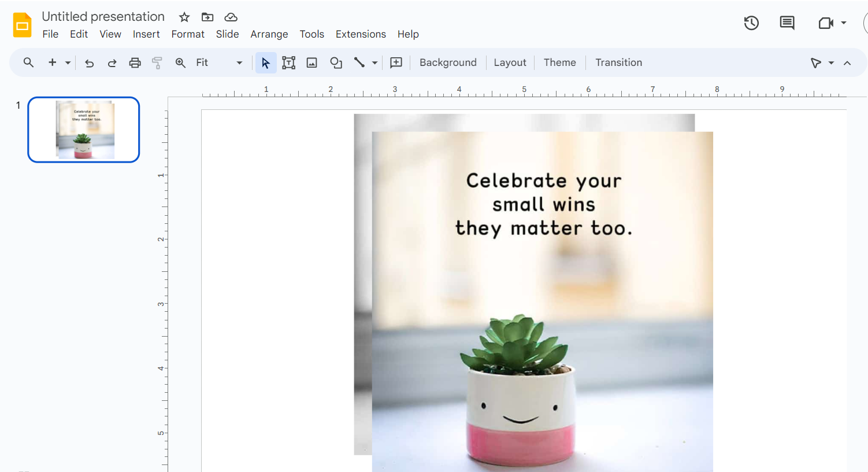Screen dimensions: 868x472
Task: Click the redo arrow icon
Action: (x=112, y=63)
